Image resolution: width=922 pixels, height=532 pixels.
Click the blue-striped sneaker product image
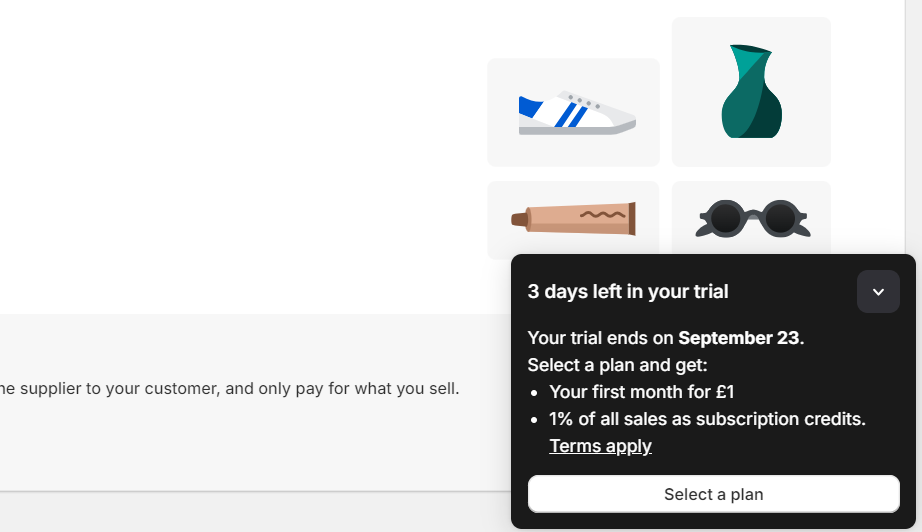[x=576, y=113]
